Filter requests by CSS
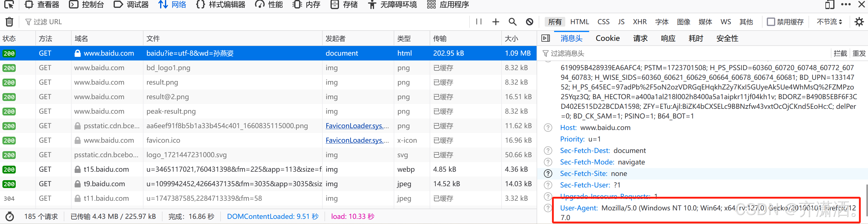The image size is (868, 224). click(603, 22)
